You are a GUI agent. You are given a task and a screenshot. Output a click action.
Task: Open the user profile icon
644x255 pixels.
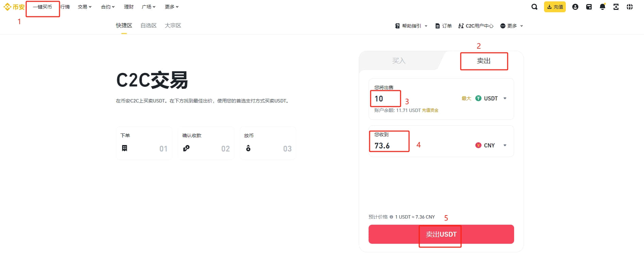coord(575,7)
